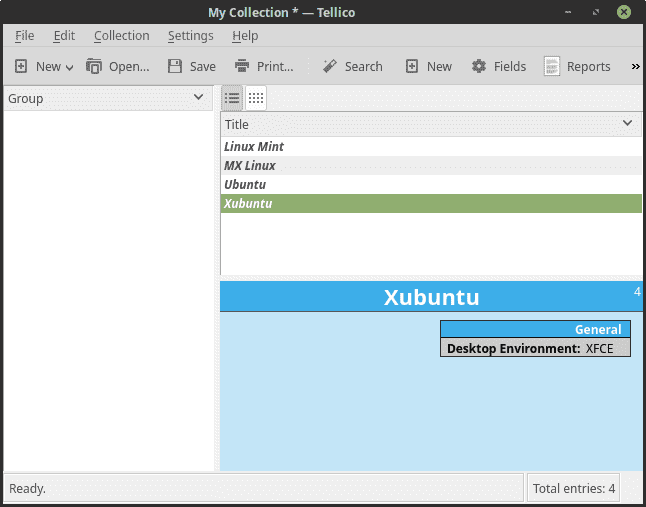The image size is (646, 507).
Task: Click the Open file toolbar button
Action: [118, 66]
